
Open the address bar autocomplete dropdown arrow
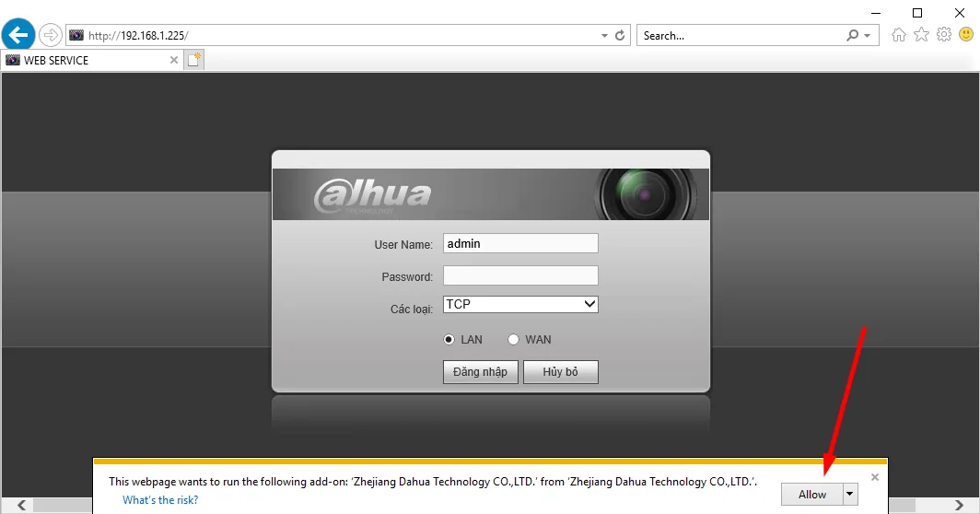(x=604, y=36)
